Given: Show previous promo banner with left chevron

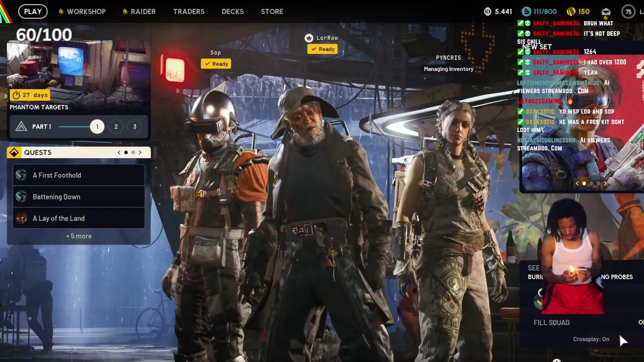Looking at the screenshot, I should [577, 184].
